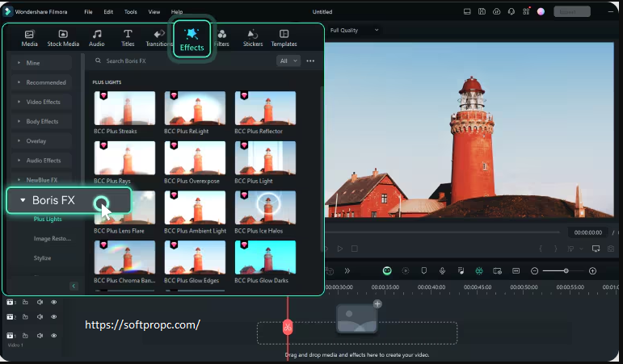
Task: Select the BCC Plus Ice Halos effect
Action: (x=265, y=207)
